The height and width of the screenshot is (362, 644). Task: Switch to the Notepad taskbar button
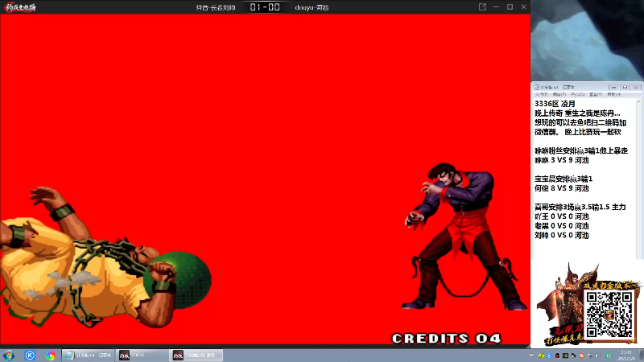click(89, 355)
